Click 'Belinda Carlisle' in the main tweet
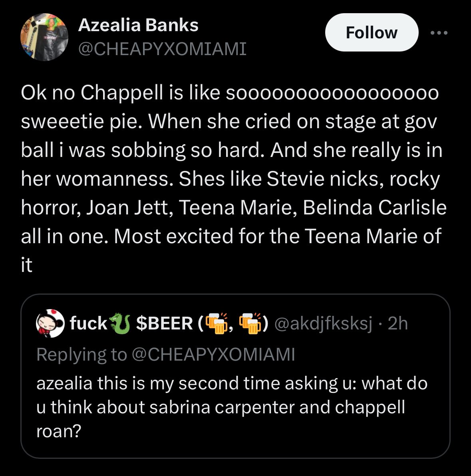Screen dimensions: 471x476 374,208
